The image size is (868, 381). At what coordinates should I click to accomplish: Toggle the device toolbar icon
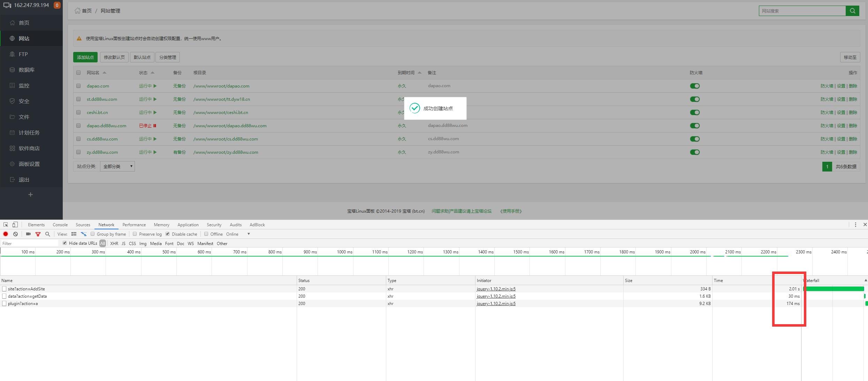tap(15, 224)
